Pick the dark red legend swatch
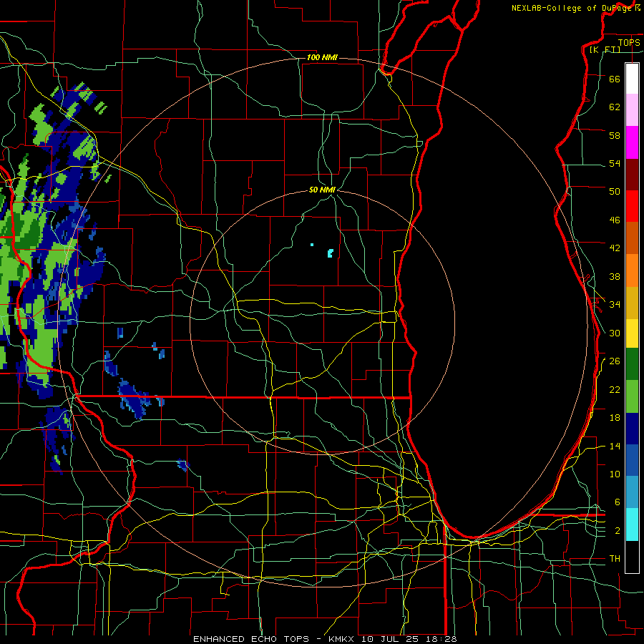Image resolution: width=644 pixels, height=644 pixels. click(x=632, y=174)
